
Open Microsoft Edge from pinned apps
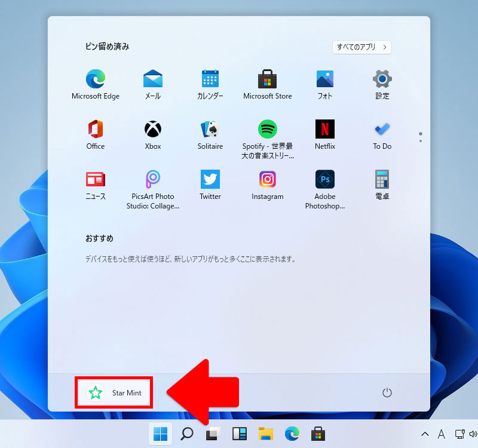(x=96, y=85)
